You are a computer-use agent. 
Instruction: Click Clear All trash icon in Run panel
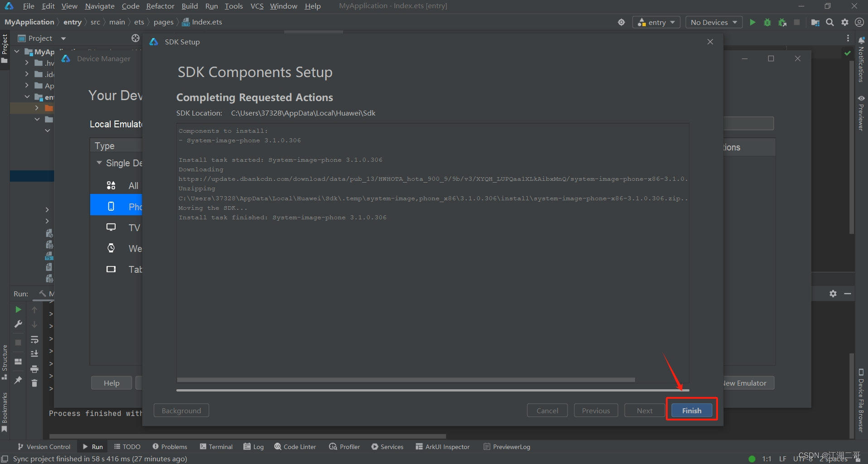(x=34, y=383)
